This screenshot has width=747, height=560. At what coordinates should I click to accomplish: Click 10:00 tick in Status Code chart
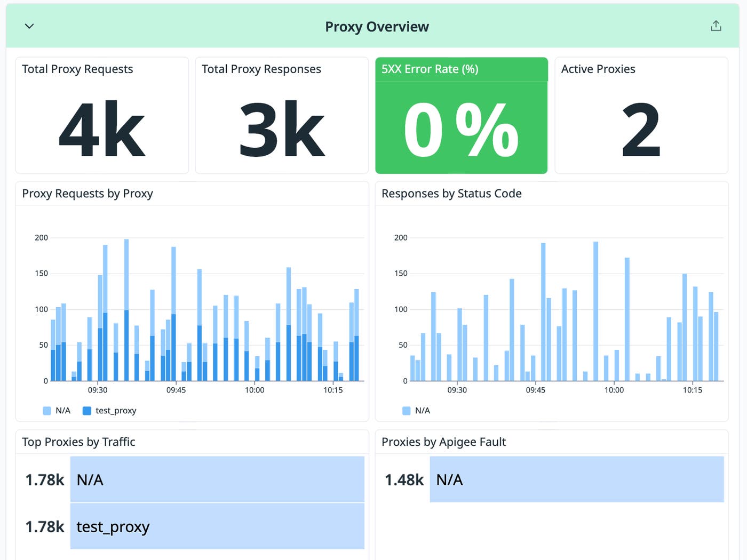coord(614,390)
